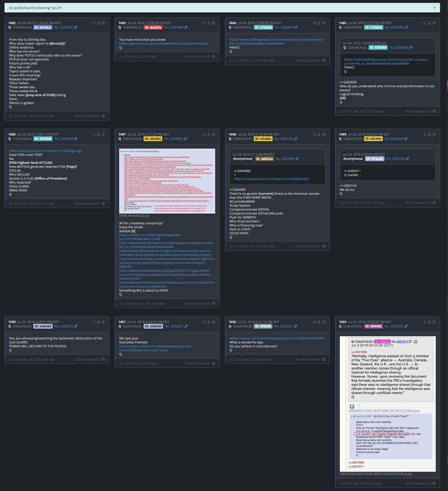Click arrow circle icon on post 1691
Image resolution: width=448 pixels, height=491 pixels.
click(x=214, y=322)
